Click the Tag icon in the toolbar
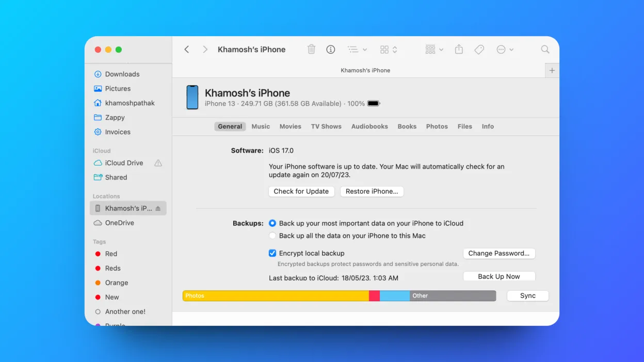 [x=479, y=49]
